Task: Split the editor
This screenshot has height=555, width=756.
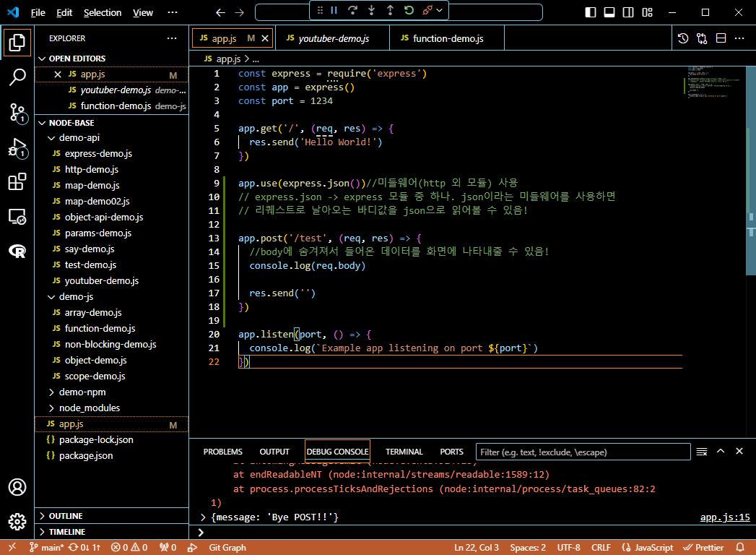Action: coord(721,38)
